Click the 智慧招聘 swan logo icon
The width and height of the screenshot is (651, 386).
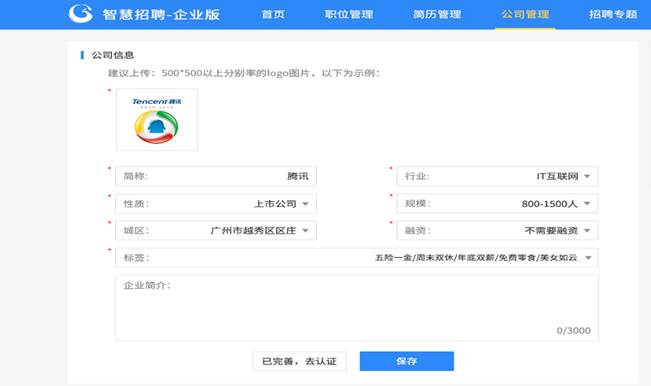point(80,14)
